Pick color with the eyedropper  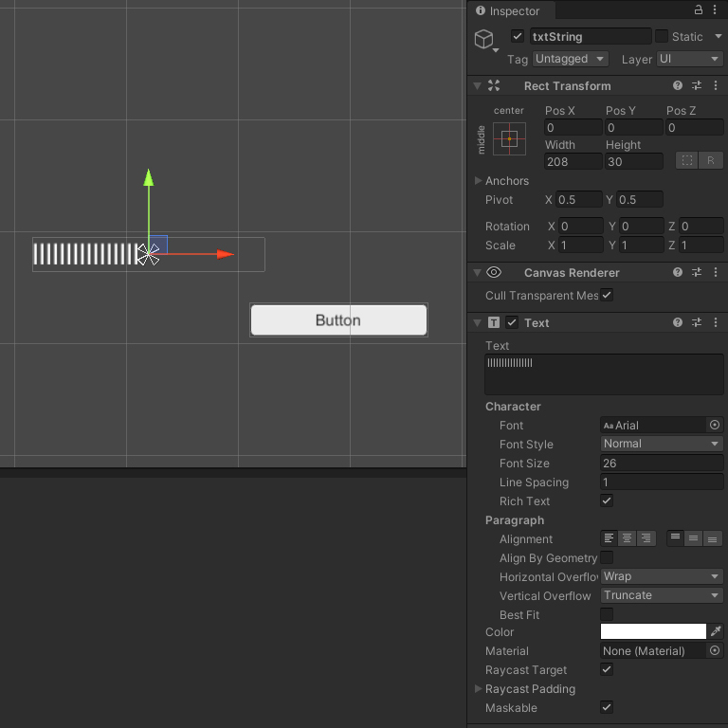pyautogui.click(x=716, y=631)
